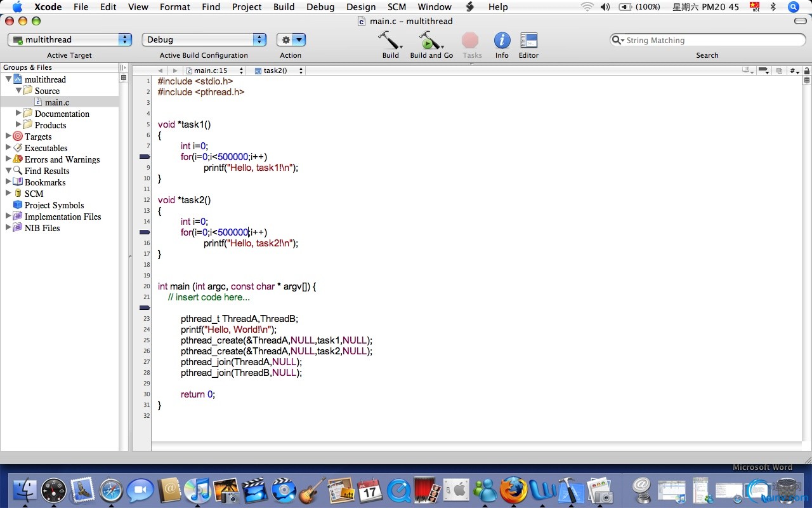812x508 pixels.
Task: Select Implementation Files smart group
Action: (59, 217)
